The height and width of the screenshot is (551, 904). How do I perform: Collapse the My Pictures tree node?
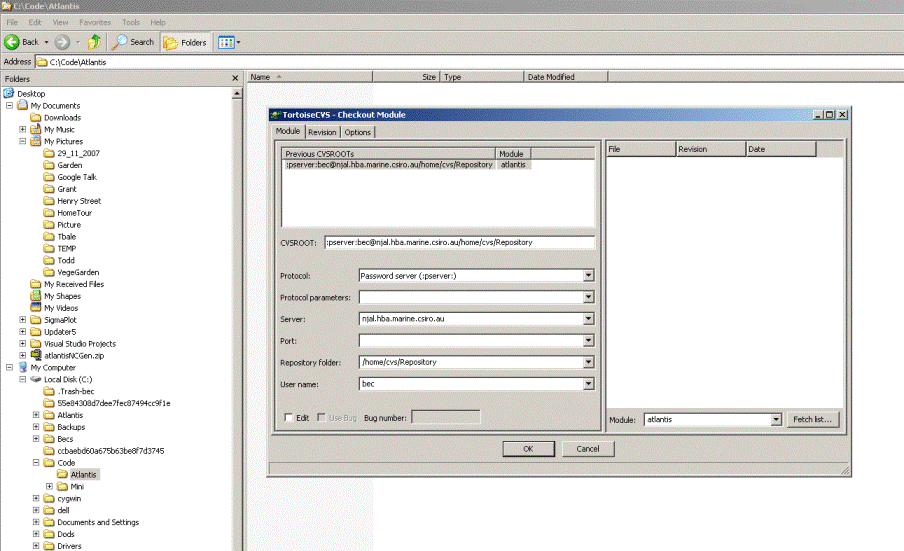click(23, 142)
